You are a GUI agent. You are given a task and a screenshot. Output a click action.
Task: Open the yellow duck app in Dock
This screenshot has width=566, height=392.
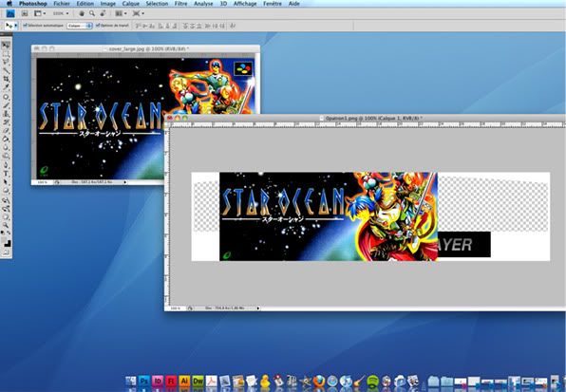(x=265, y=382)
